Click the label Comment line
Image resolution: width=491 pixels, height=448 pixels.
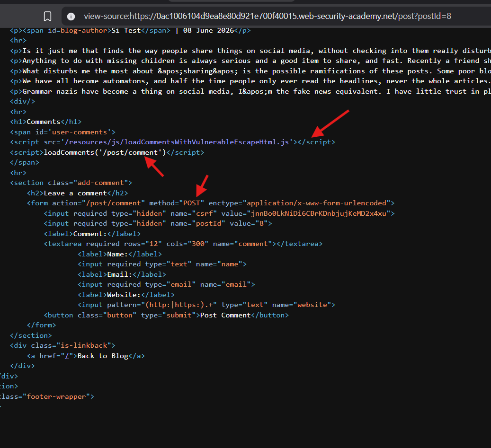[x=92, y=234]
